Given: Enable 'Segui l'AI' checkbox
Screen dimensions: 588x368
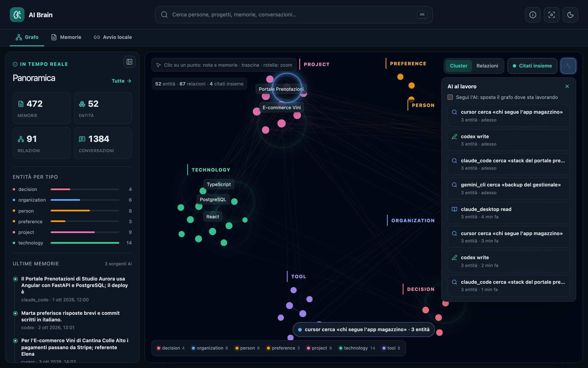Looking at the screenshot, I should (x=450, y=97).
